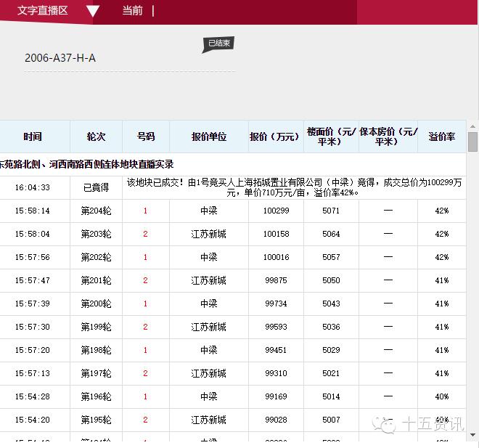
Task: Click bid price 99593
Action: pos(277,327)
